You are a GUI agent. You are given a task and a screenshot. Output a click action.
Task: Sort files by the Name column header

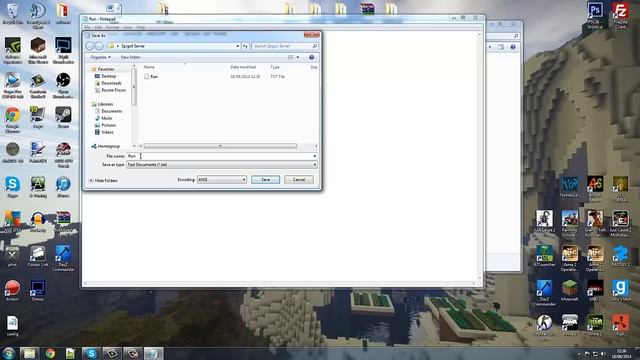pos(149,67)
